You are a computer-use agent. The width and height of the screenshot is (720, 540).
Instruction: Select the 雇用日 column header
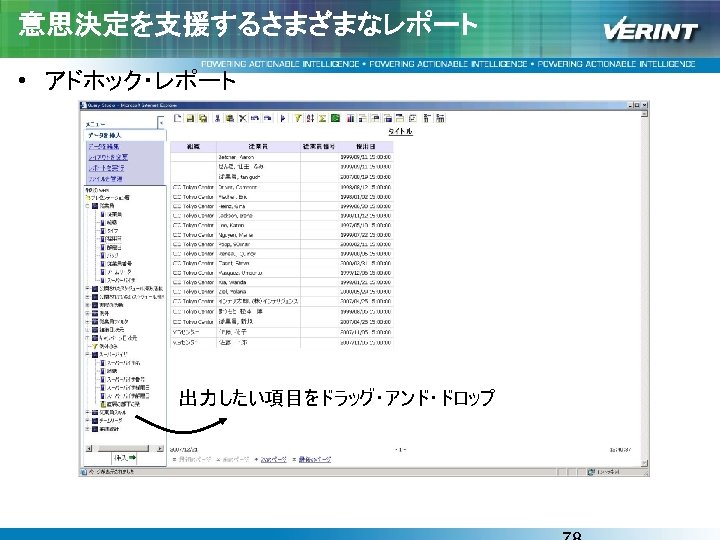tap(366, 146)
